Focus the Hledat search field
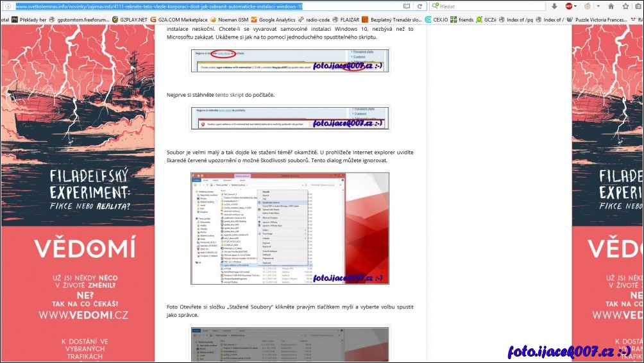This screenshot has height=363, width=644. (487, 6)
